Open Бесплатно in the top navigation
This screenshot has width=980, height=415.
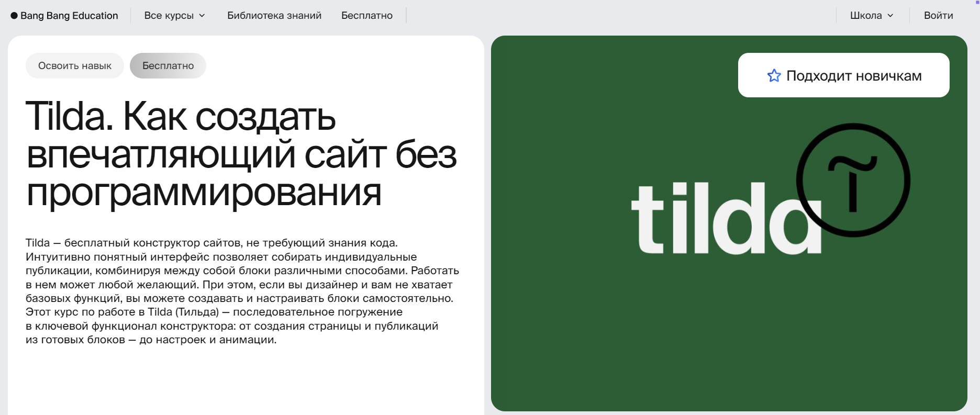click(x=367, y=16)
